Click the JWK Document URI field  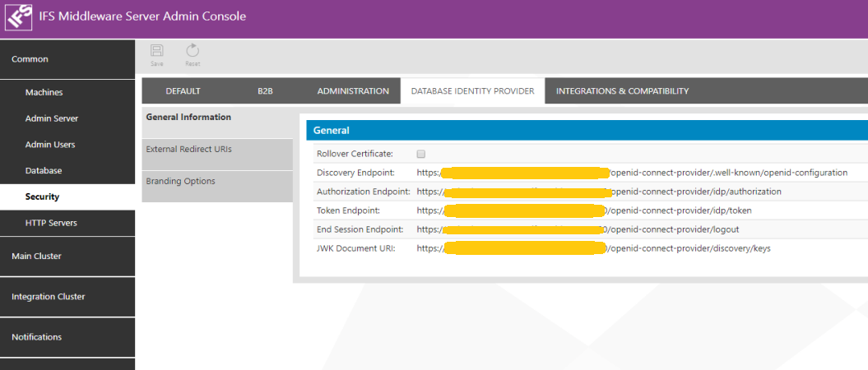[x=593, y=249]
